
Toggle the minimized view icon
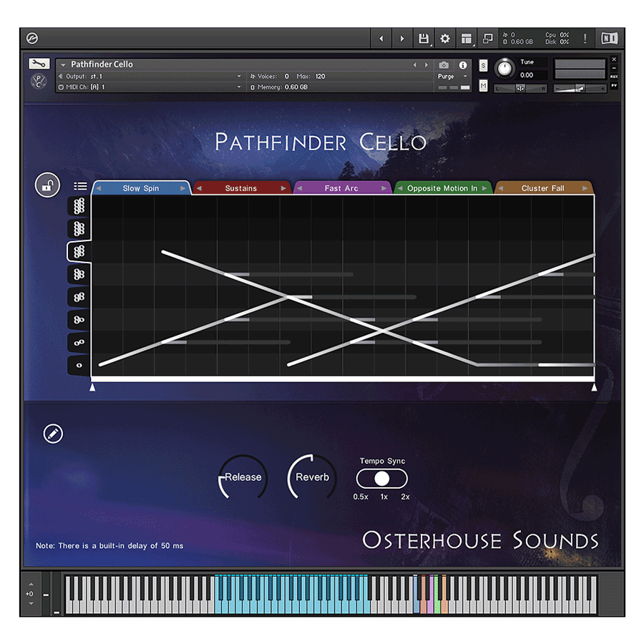(487, 39)
